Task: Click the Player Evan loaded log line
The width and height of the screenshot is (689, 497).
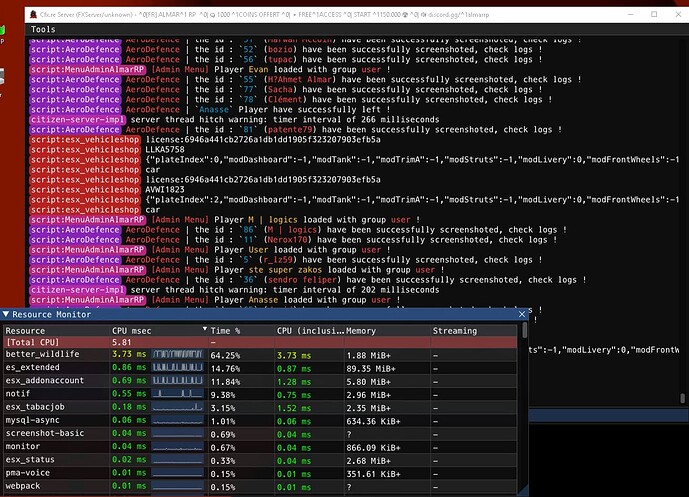Action: (x=210, y=69)
